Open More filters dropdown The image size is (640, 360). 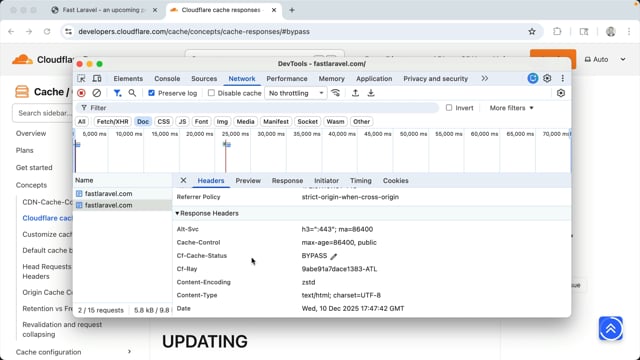coord(511,108)
